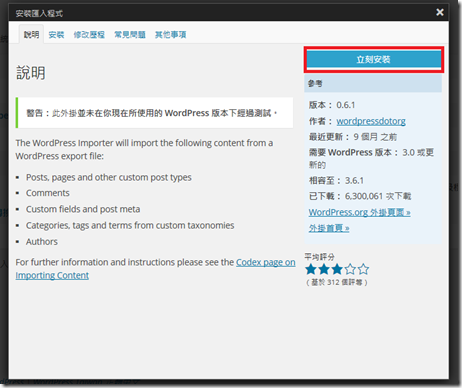
Task: Click the Posts, pages and other custom post types item
Action: 109,177
